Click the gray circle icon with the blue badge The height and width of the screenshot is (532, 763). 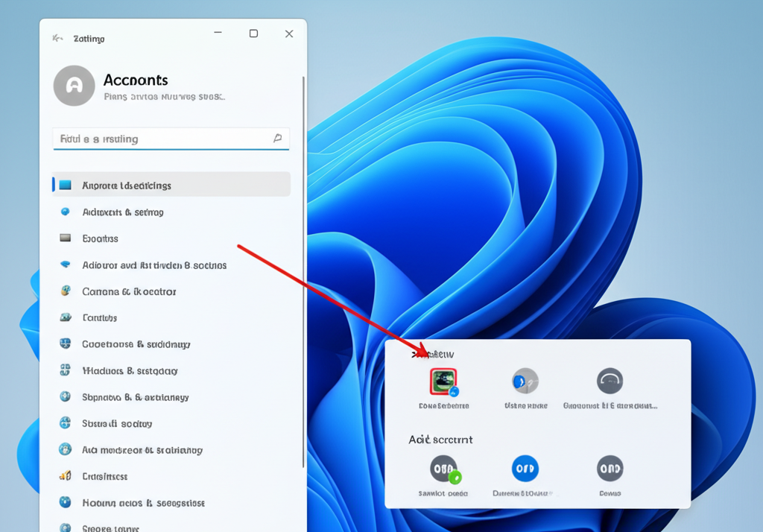tap(525, 381)
